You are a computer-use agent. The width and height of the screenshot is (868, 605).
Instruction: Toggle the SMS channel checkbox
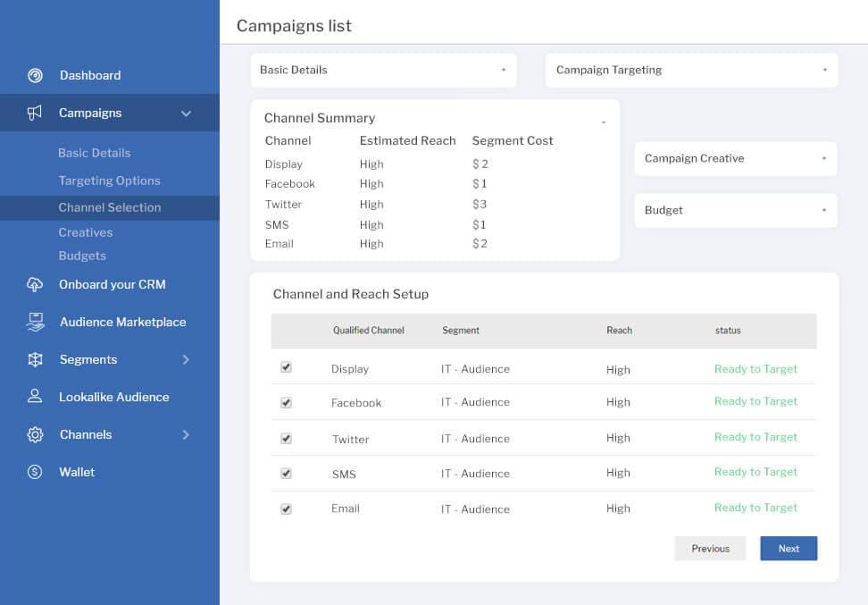point(286,473)
